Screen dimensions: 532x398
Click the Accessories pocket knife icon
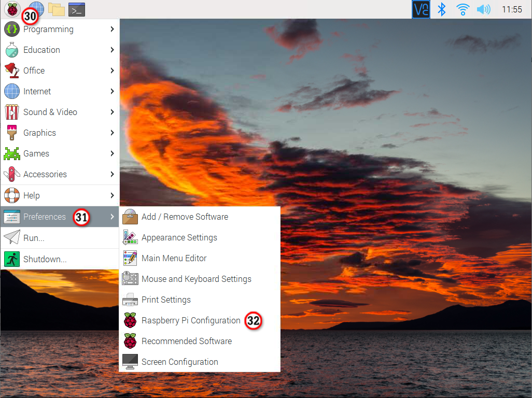12,174
